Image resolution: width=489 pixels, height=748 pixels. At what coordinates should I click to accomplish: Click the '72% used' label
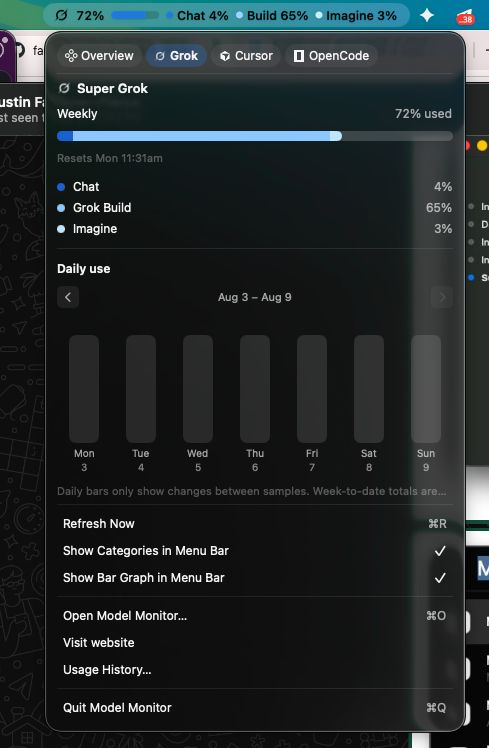point(423,114)
